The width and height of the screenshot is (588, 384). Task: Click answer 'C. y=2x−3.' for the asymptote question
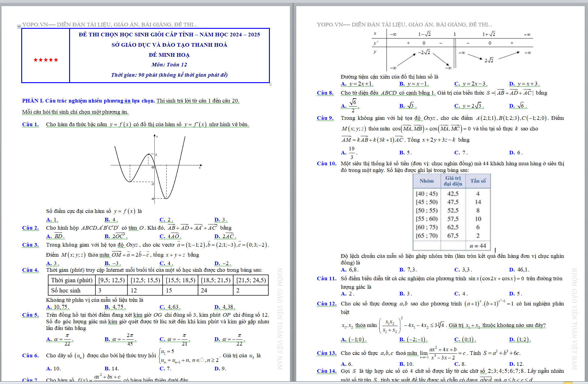point(471,84)
